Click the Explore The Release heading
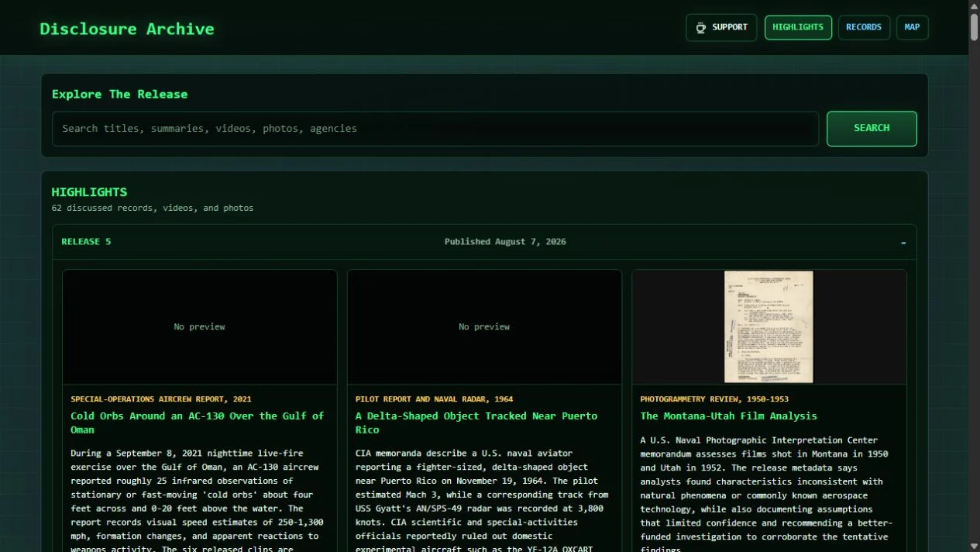 pyautogui.click(x=119, y=94)
